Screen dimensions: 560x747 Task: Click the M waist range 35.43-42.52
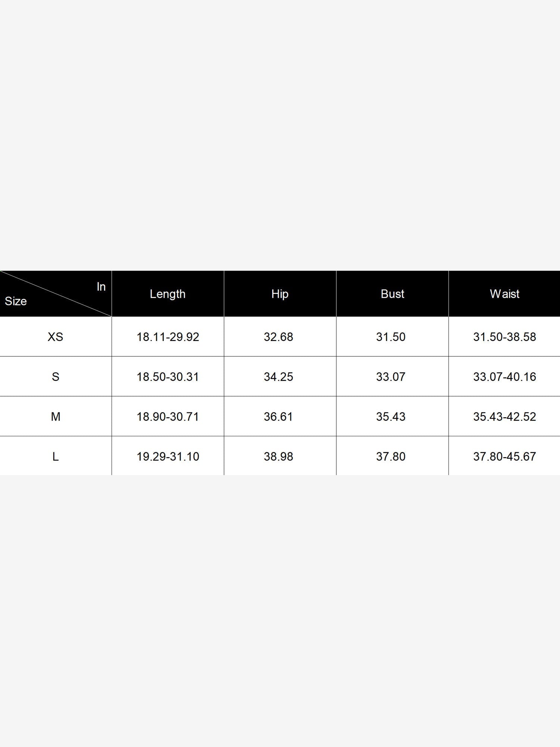504,416
